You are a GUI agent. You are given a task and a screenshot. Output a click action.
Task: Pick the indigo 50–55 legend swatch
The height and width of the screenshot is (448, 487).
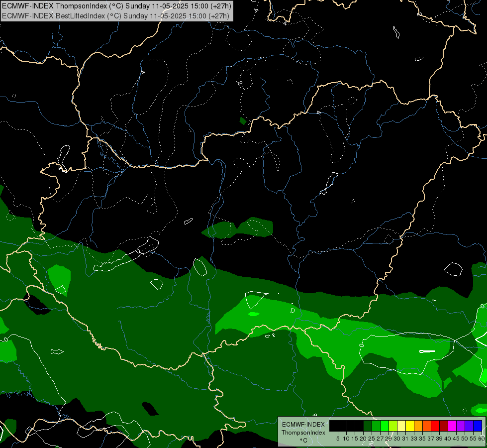469,426
